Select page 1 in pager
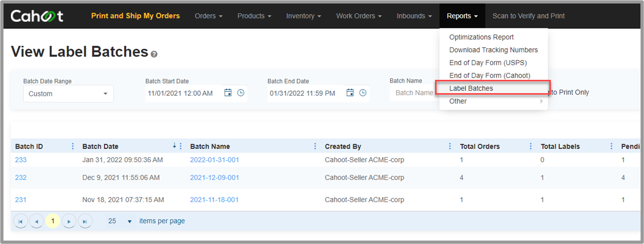The width and height of the screenshot is (644, 244). pyautogui.click(x=53, y=221)
